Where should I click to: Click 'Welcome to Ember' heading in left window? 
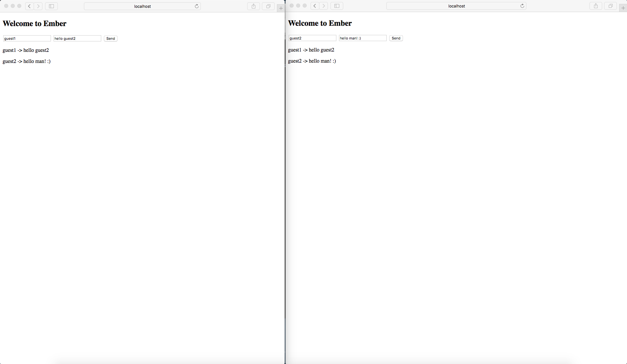[x=35, y=23]
